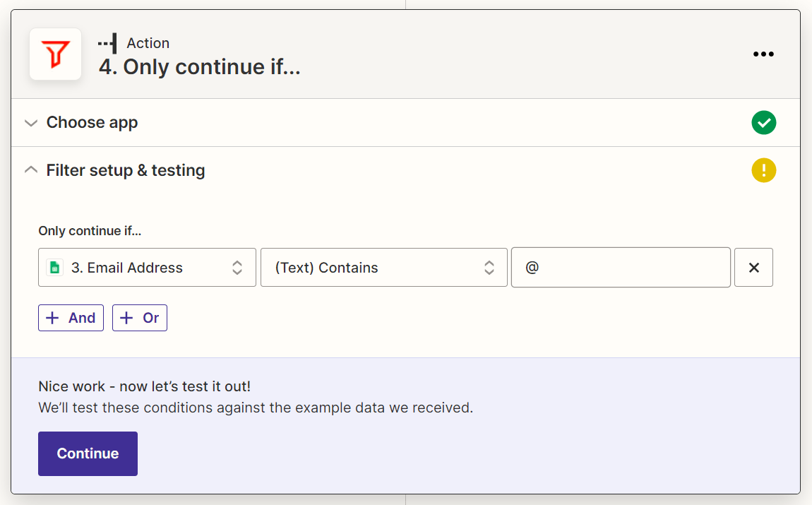
Task: Open the three-dot options menu
Action: click(763, 54)
